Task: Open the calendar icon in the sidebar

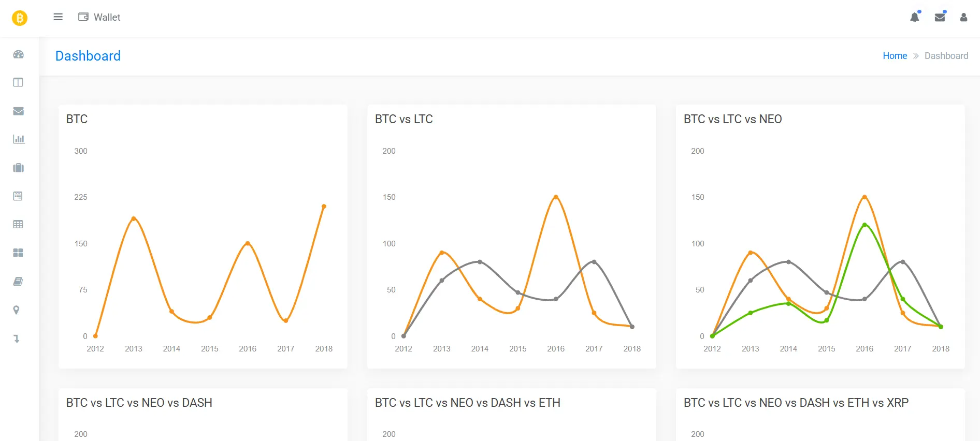Action: click(x=18, y=196)
